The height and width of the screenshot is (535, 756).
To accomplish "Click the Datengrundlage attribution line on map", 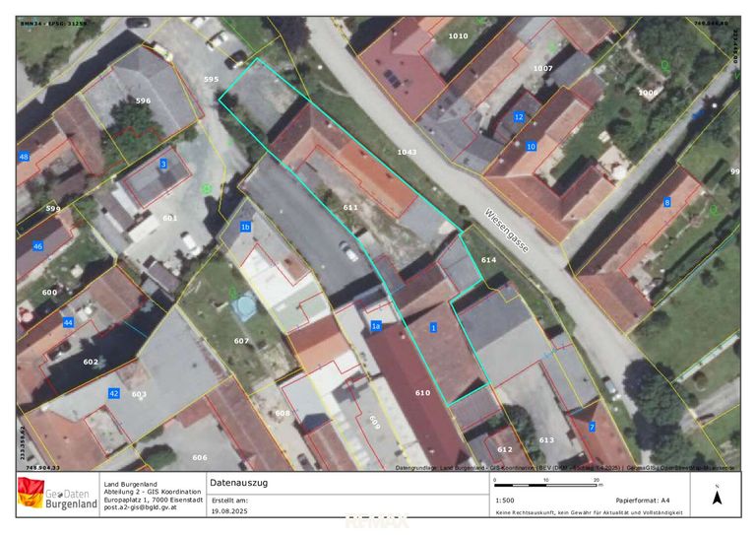I will [565, 467].
